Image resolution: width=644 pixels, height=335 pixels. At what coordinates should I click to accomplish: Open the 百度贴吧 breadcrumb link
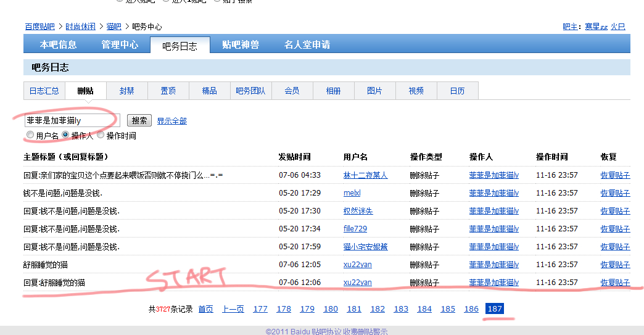click(40, 27)
